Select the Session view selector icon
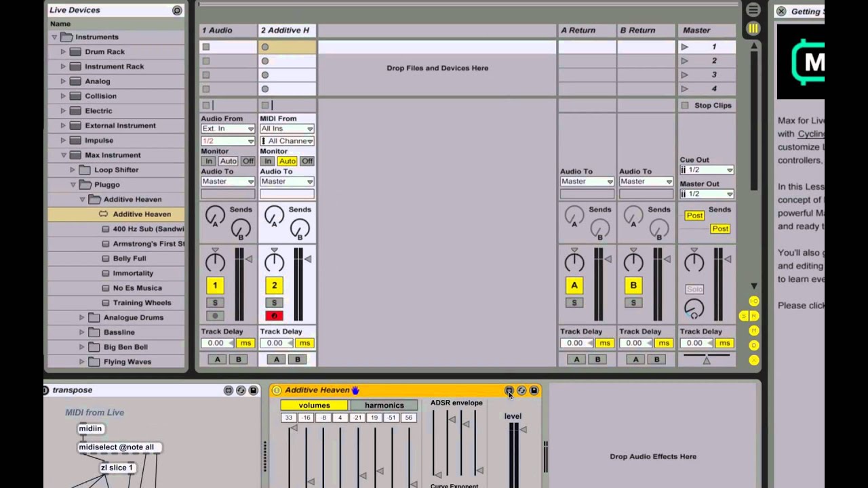 pyautogui.click(x=753, y=28)
